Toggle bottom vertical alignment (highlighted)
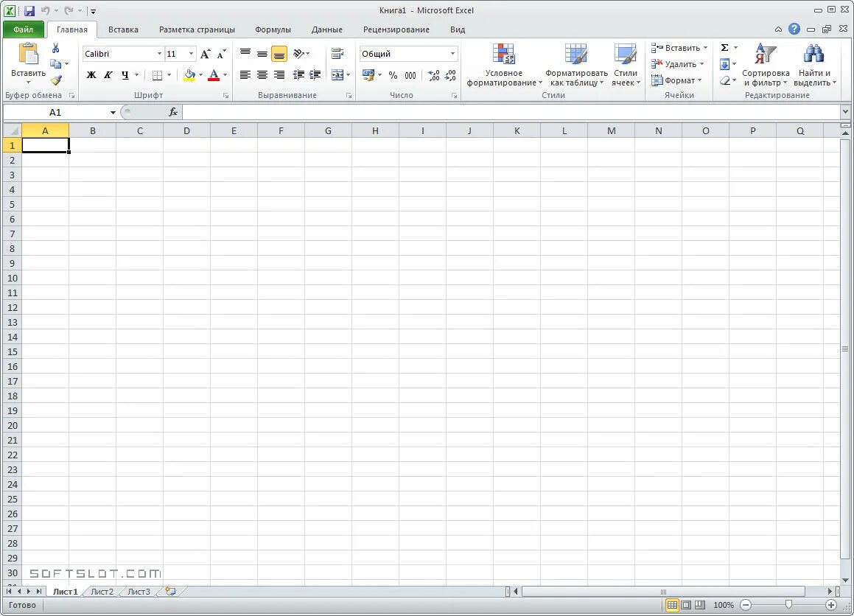This screenshot has height=616, width=854. click(x=279, y=54)
